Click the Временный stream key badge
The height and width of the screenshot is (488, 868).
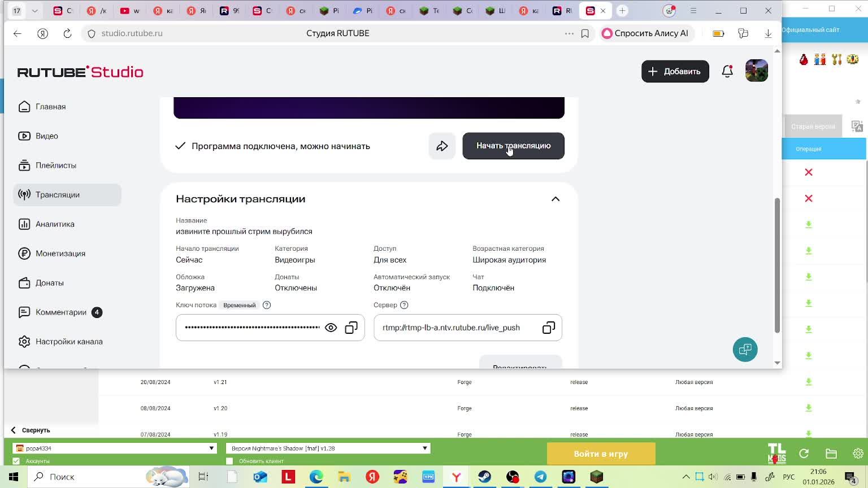point(240,305)
